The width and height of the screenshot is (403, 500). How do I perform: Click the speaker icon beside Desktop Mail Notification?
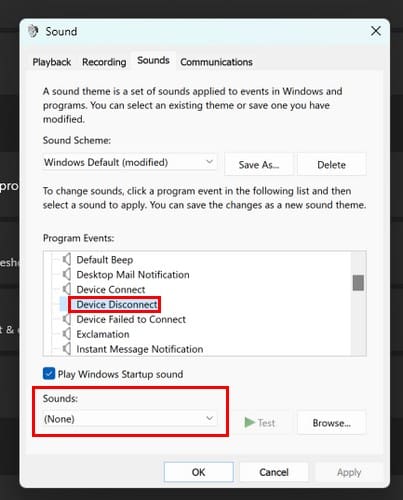pos(67,274)
